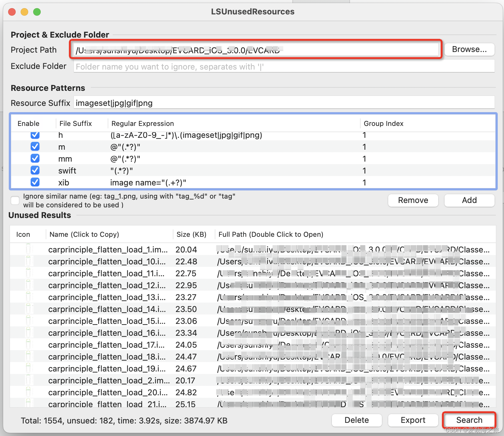Click the thumbnail icon for carprinciple_flatten_load_15

28,320
